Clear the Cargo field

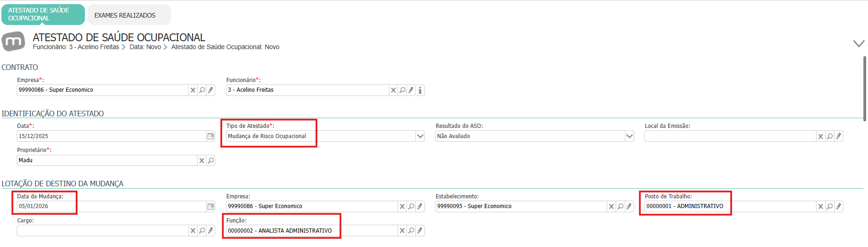pyautogui.click(x=193, y=231)
